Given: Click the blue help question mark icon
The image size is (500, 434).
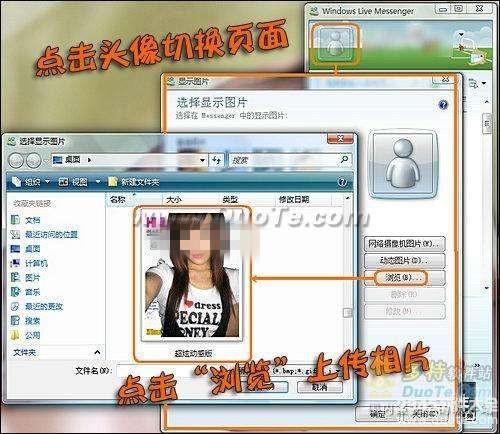Looking at the screenshot, I should click(443, 105).
